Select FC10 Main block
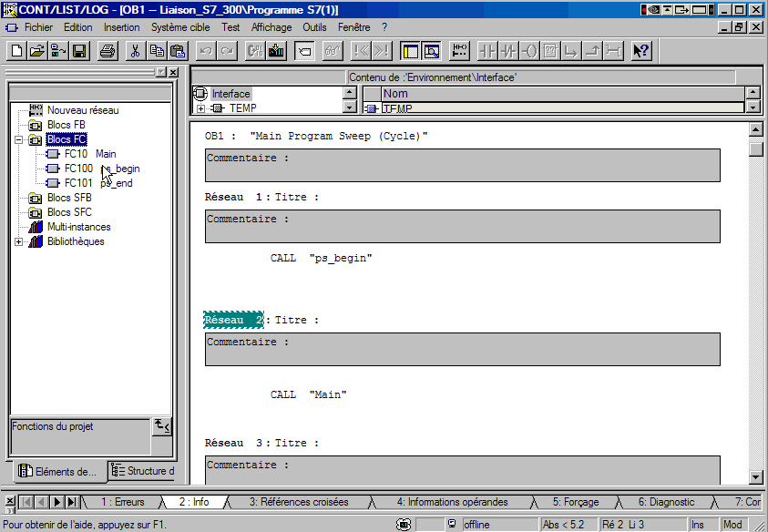 click(90, 154)
